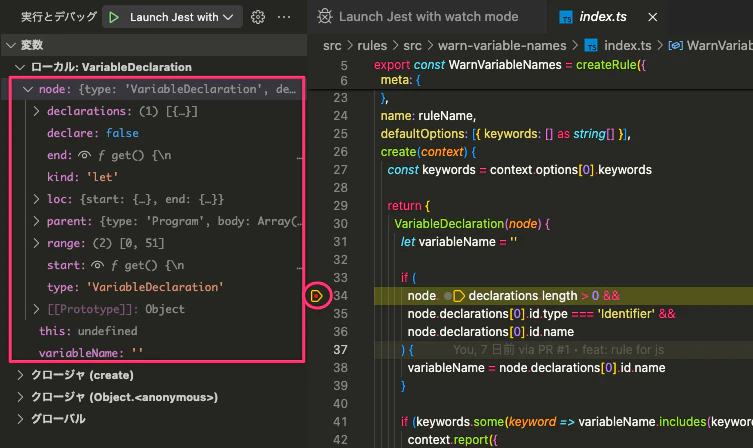Expand the グローバル scope
Image resolution: width=753 pixels, height=448 pixels.
[x=20, y=419]
